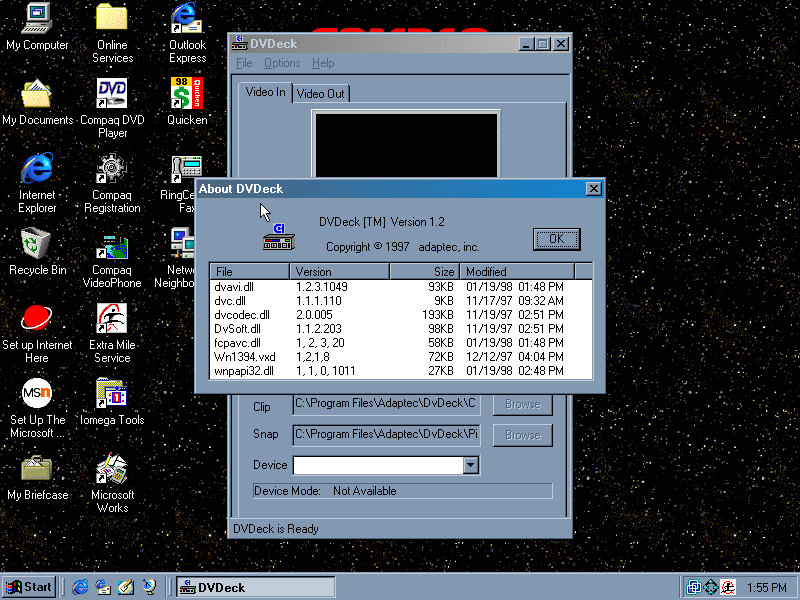Click the DVDeck icon in the About dialog
This screenshot has height=600, width=800.
(x=279, y=237)
